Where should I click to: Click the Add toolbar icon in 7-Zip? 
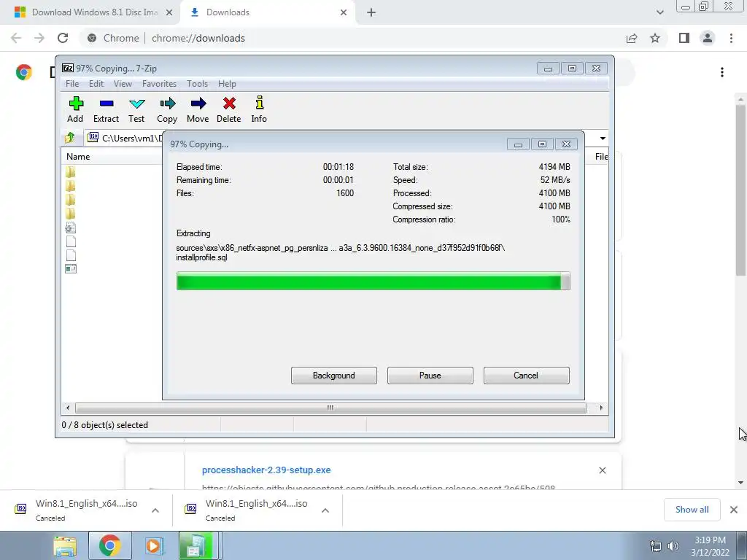coord(75,109)
